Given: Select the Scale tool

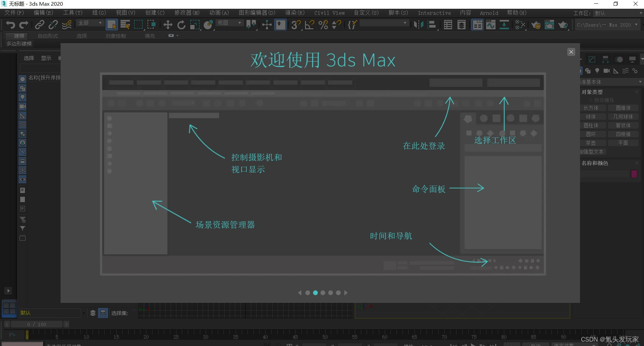Looking at the screenshot, I should pos(195,25).
